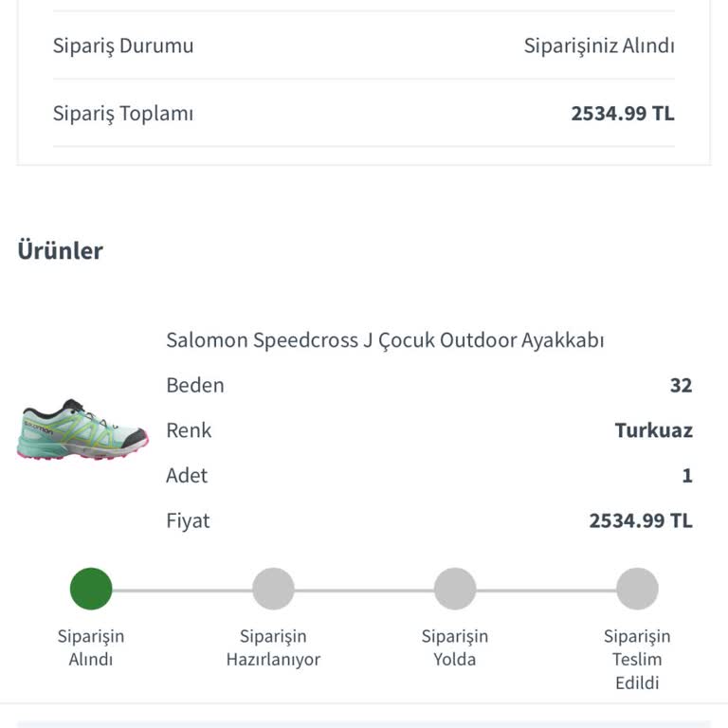The image size is (728, 728).
Task: Click the Siparişiniz Alındı status value
Action: click(x=599, y=45)
